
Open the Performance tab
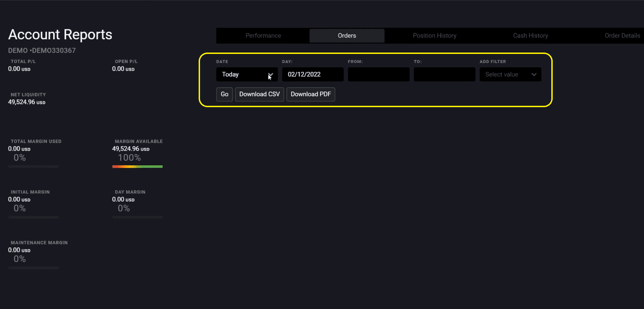[x=263, y=35]
